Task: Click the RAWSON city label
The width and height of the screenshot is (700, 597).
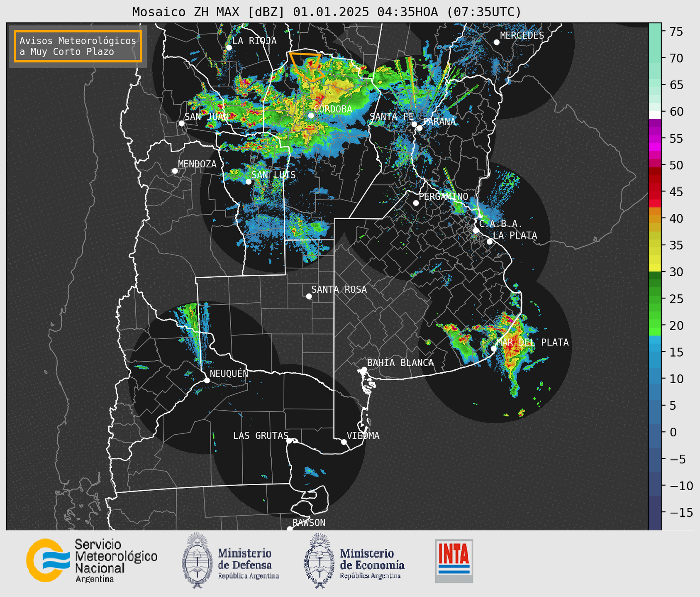Action: tap(309, 523)
